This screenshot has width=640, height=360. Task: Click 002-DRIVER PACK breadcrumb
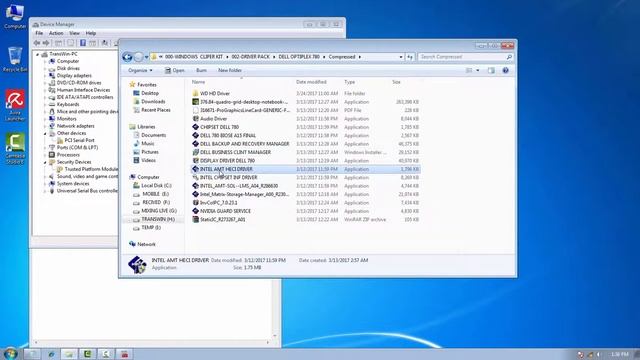(x=251, y=57)
